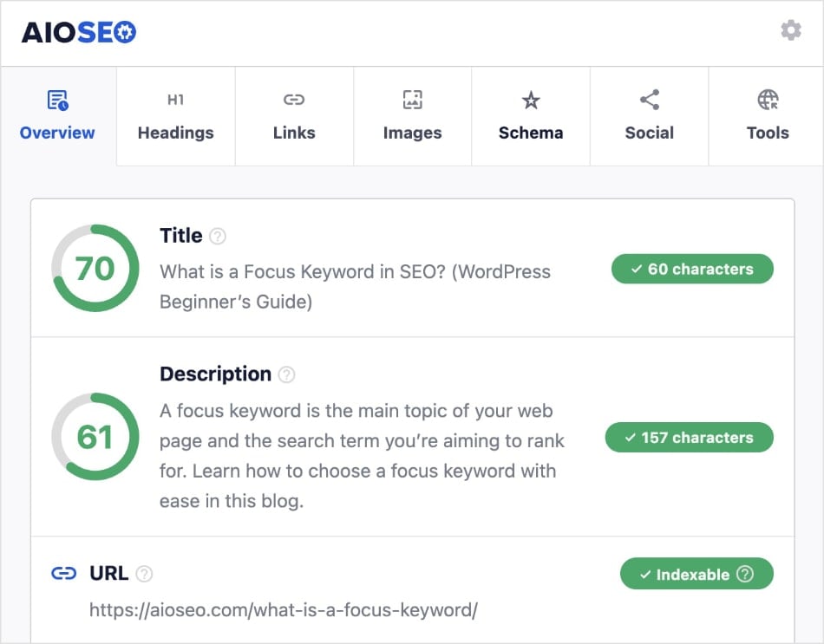Click the H1 Headings icon
The height and width of the screenshot is (644, 824).
[x=175, y=101]
